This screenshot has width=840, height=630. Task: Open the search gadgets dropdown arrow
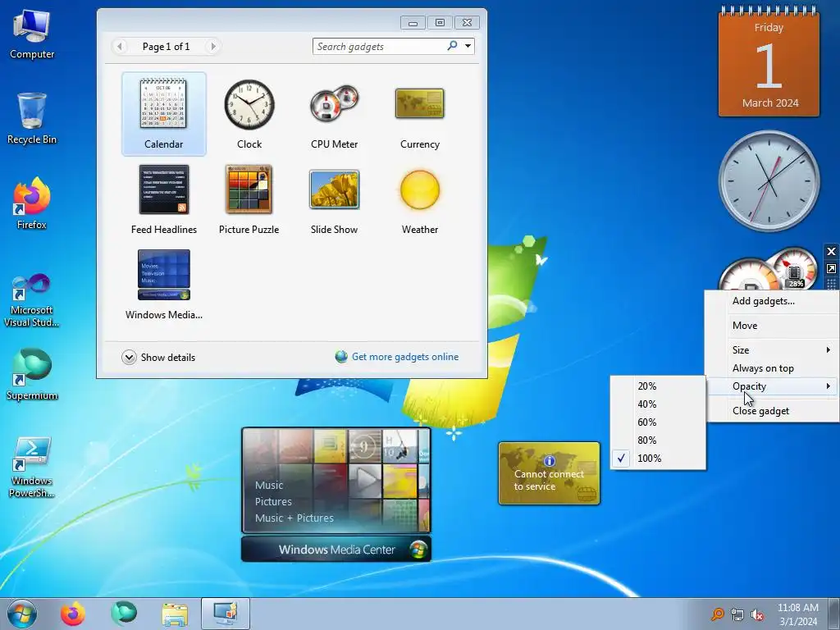tap(468, 46)
